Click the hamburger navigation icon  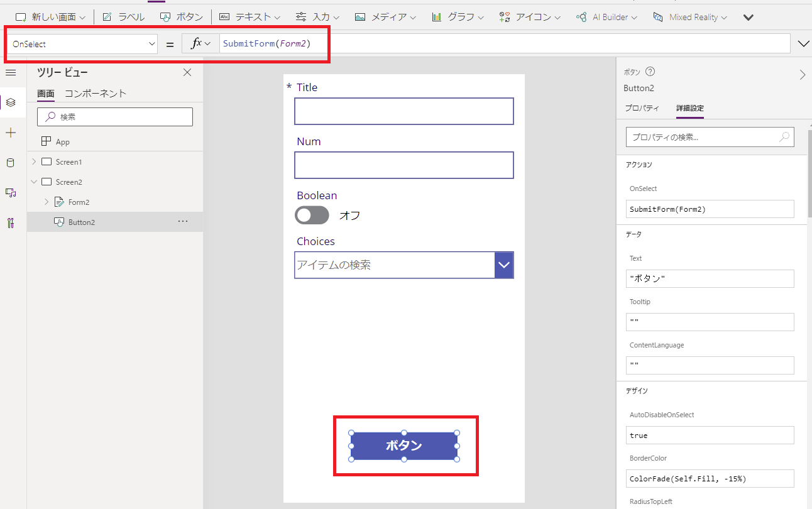click(11, 72)
